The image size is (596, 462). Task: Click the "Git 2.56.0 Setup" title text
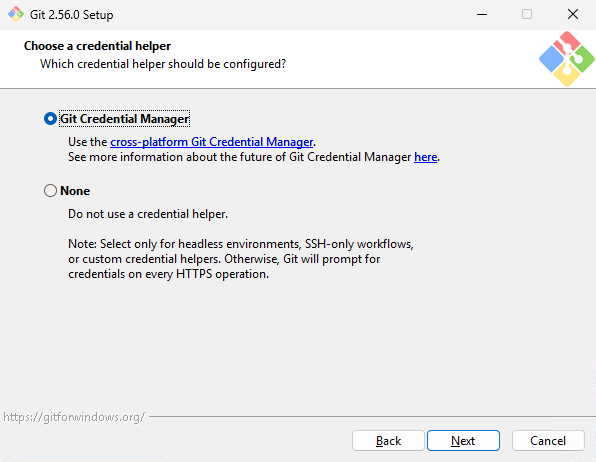click(x=71, y=15)
